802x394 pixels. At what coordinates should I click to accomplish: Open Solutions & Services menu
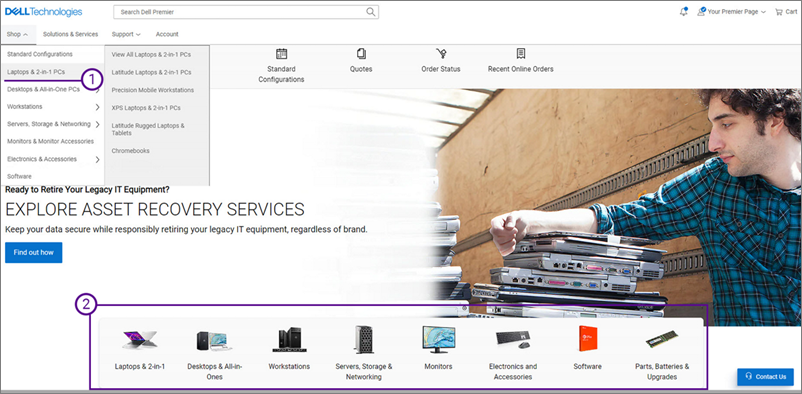click(x=71, y=34)
